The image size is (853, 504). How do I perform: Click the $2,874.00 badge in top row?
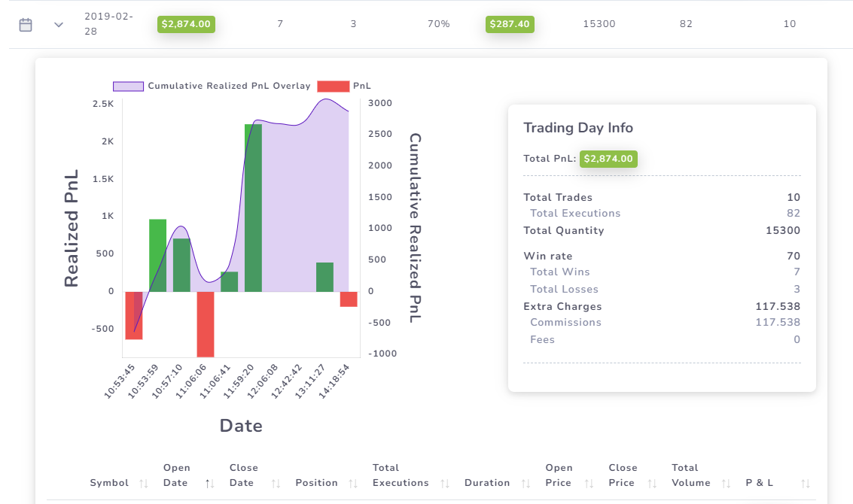(x=186, y=24)
